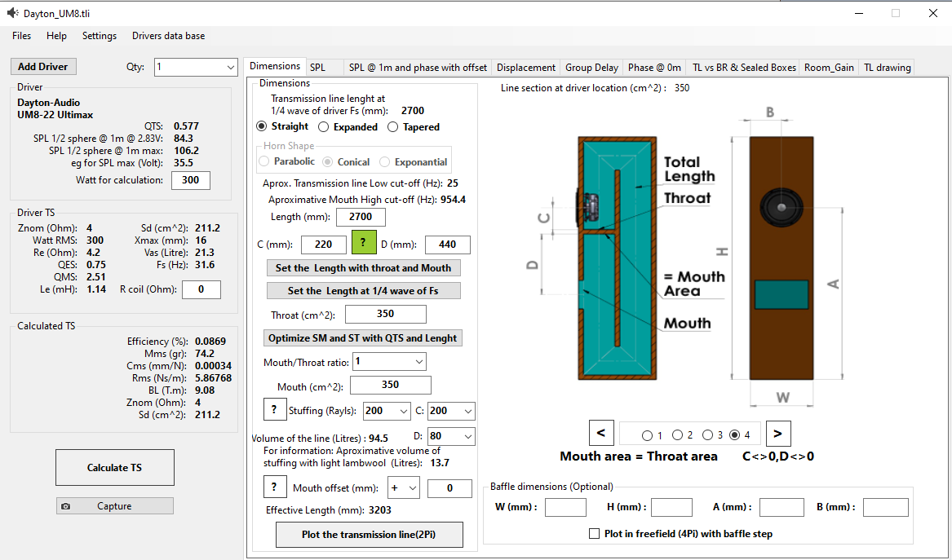952x560 pixels.
Task: Open the Qty dropdown
Action: coord(196,67)
